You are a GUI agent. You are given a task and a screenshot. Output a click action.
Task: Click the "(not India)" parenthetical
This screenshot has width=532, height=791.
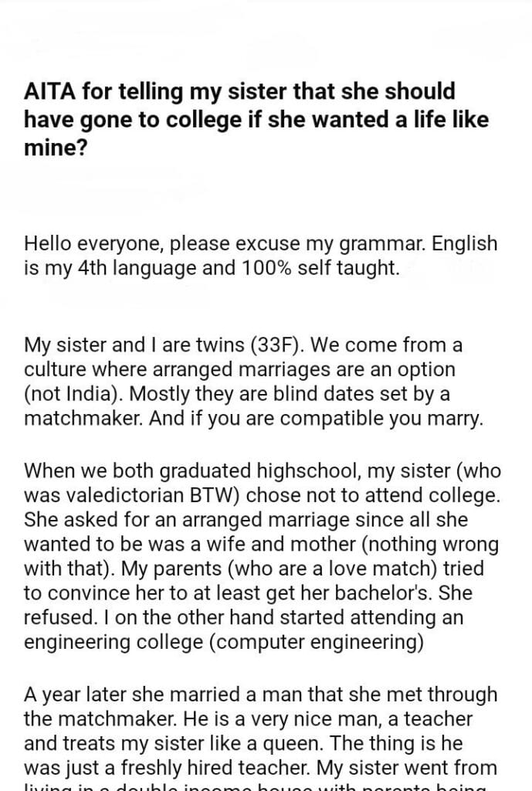pyautogui.click(x=74, y=395)
